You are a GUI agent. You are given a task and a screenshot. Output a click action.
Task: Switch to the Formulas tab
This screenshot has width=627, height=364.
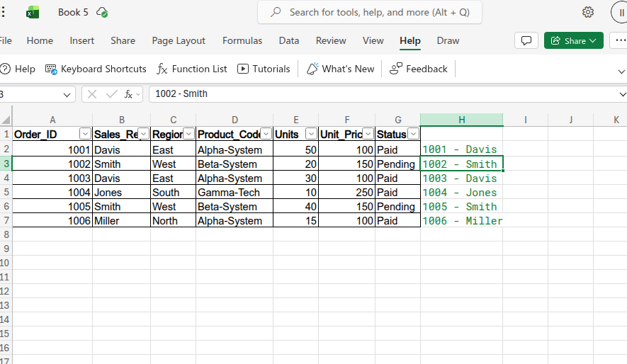tap(242, 41)
